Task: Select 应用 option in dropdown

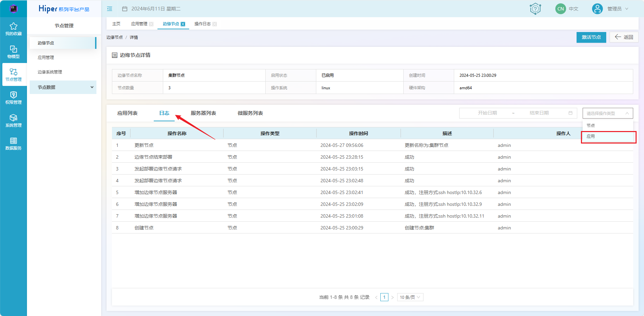Action: (x=608, y=136)
